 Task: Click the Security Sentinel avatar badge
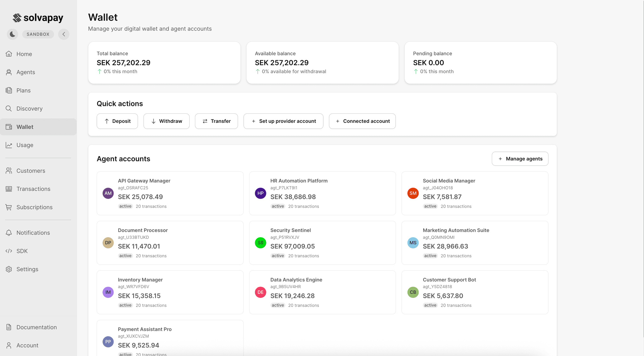point(260,243)
